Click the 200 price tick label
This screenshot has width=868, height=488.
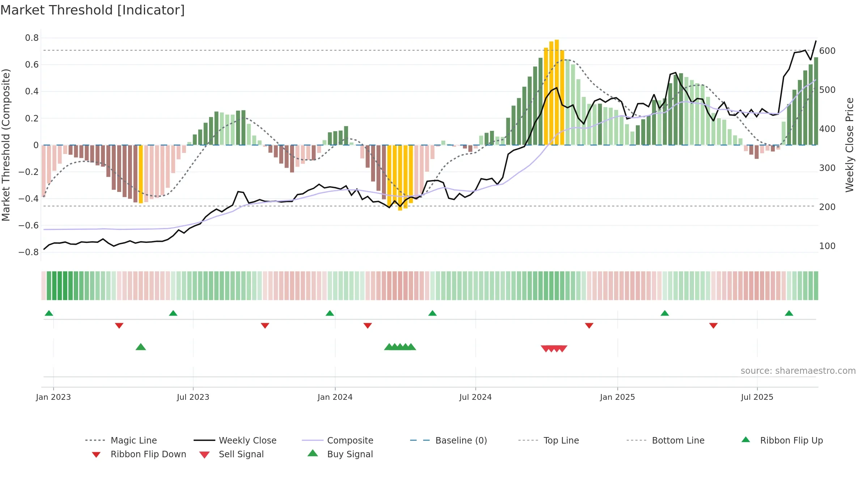pos(827,207)
